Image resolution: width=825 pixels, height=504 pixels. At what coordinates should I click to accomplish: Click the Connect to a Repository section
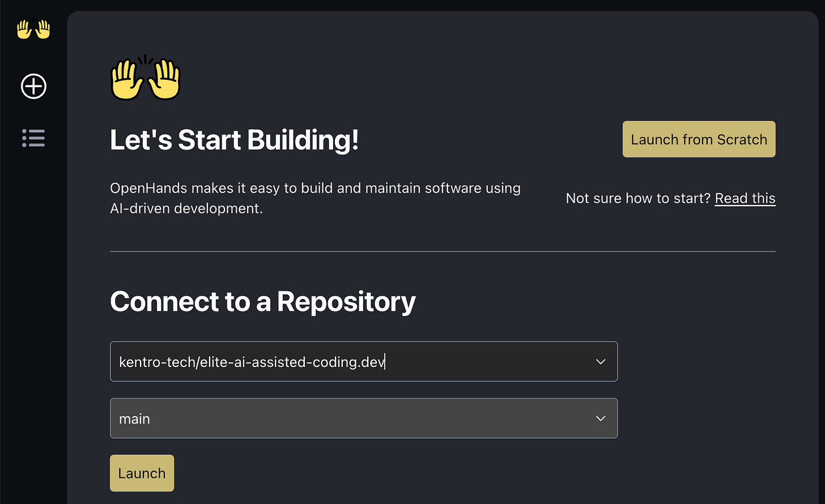[263, 301]
